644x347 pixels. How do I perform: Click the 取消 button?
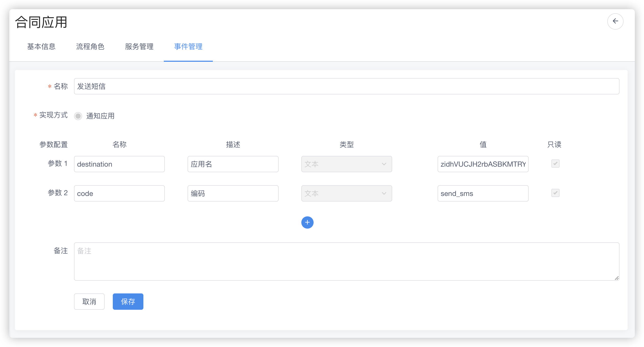tap(89, 302)
